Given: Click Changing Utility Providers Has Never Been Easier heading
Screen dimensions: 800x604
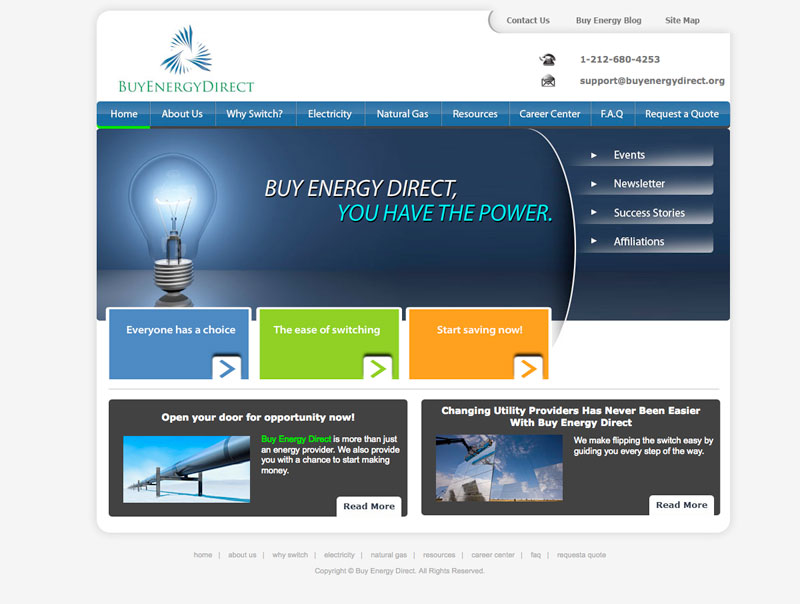Looking at the screenshot, I should tap(570, 416).
